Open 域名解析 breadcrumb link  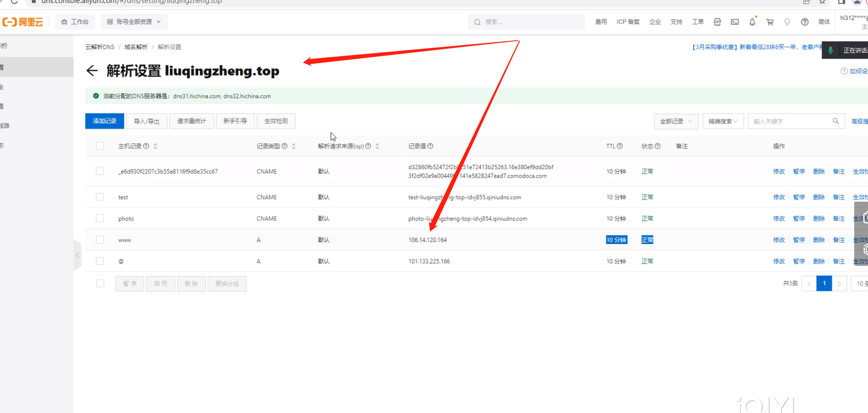(x=136, y=47)
